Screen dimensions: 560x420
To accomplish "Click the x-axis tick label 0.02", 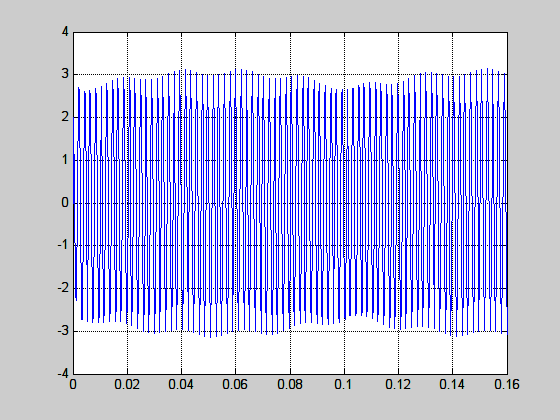I will pos(127,385).
